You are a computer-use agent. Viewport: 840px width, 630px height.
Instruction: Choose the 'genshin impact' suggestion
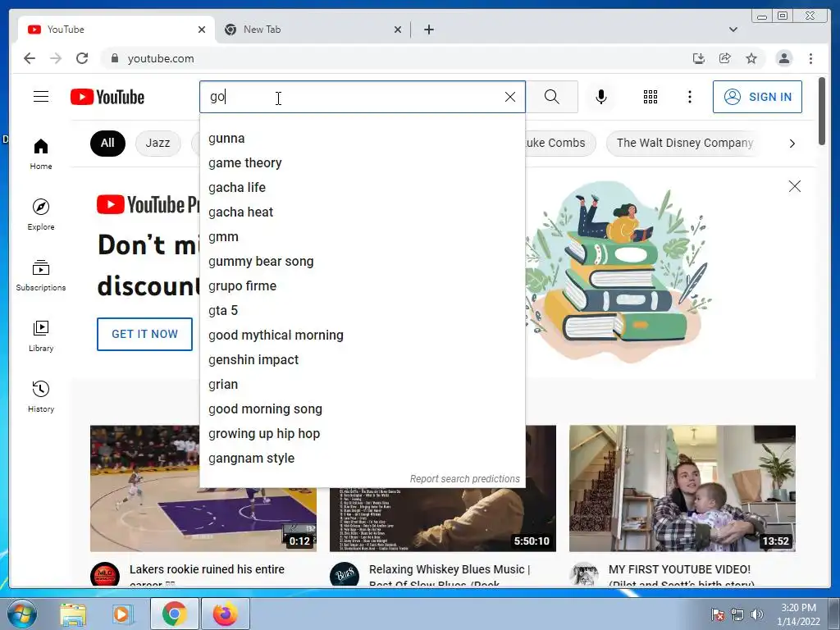pyautogui.click(x=362, y=360)
